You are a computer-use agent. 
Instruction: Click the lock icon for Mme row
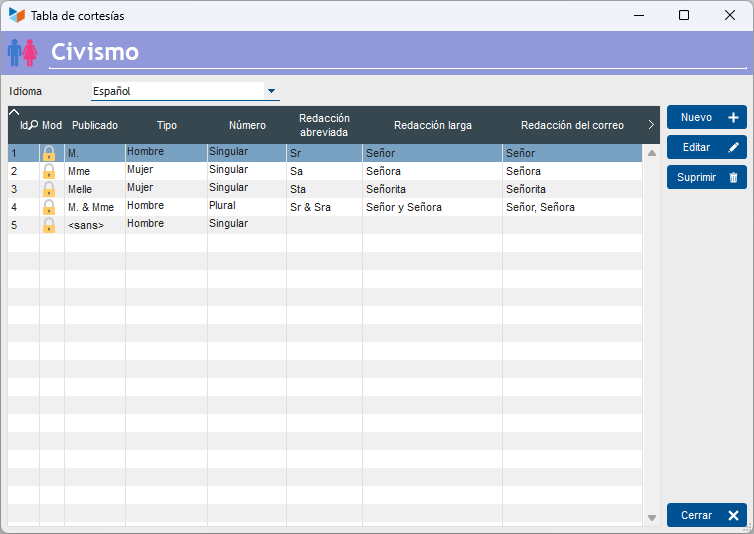tap(48, 171)
